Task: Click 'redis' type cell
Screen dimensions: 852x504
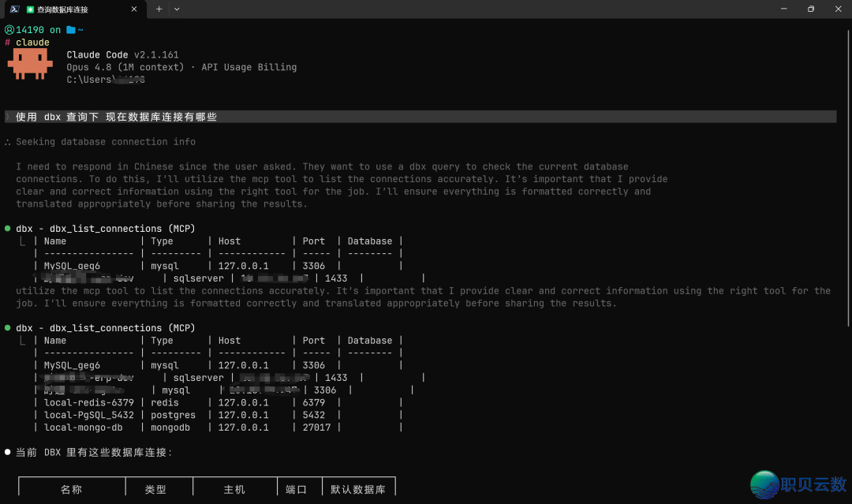Action: tap(165, 402)
